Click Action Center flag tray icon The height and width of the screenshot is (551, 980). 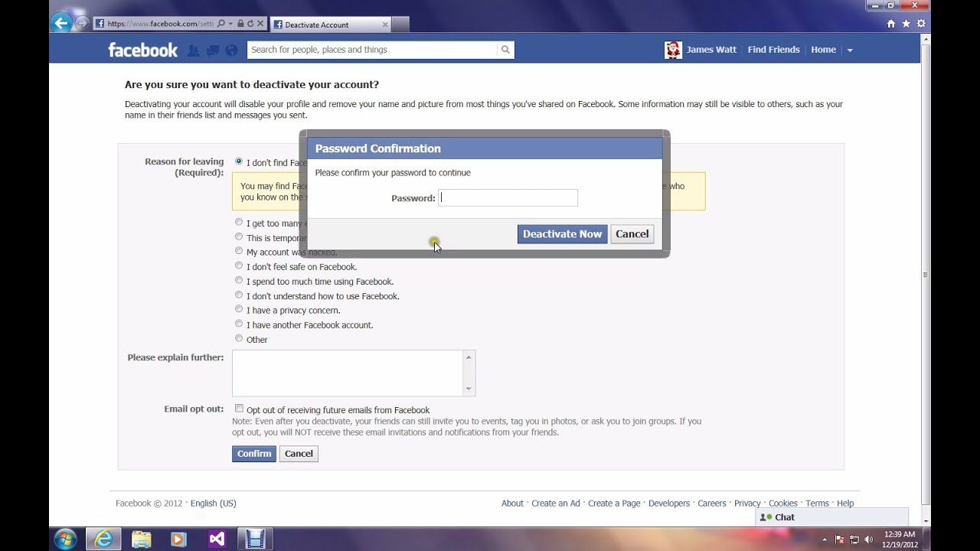pyautogui.click(x=840, y=540)
